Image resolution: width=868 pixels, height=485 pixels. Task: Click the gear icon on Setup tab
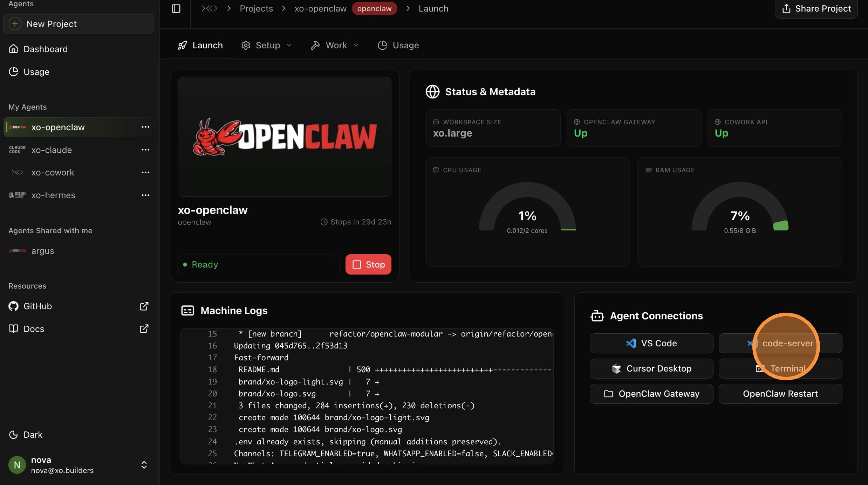point(246,45)
